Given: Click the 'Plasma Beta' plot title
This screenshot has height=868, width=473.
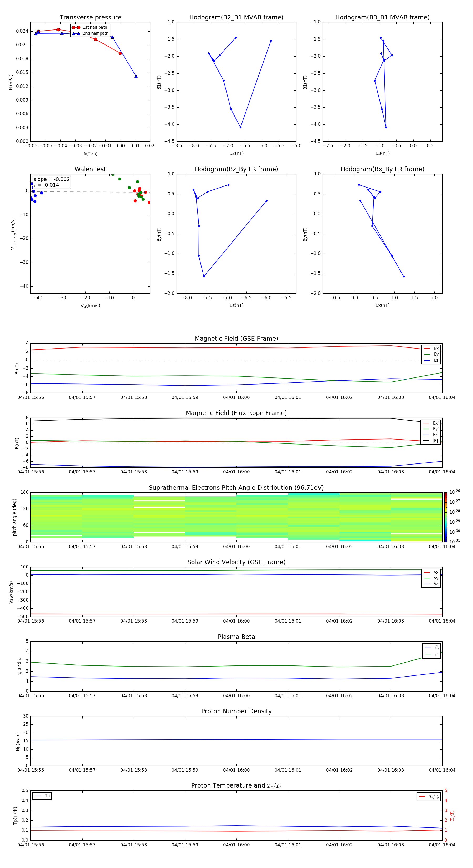Looking at the screenshot, I should 236,637.
